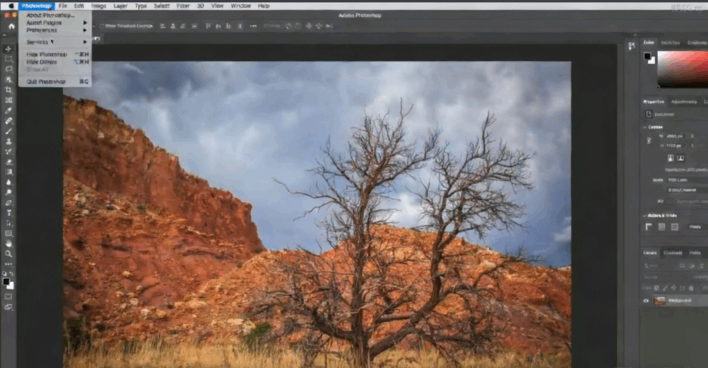
Task: Open the ruler units dropdown under Rulers & Grids
Action: point(698,227)
